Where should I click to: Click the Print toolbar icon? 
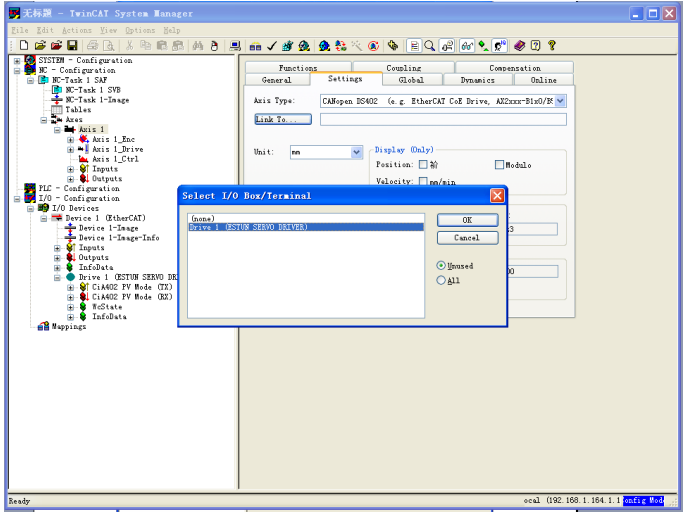(x=92, y=45)
